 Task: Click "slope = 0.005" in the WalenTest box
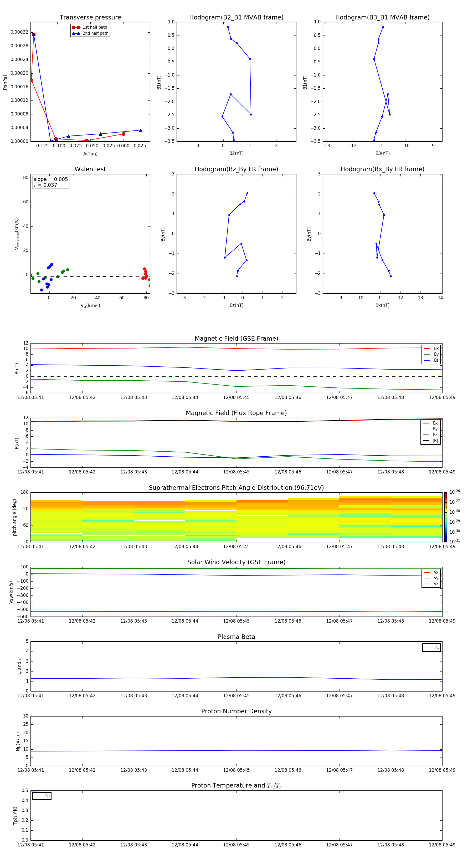pos(51,179)
